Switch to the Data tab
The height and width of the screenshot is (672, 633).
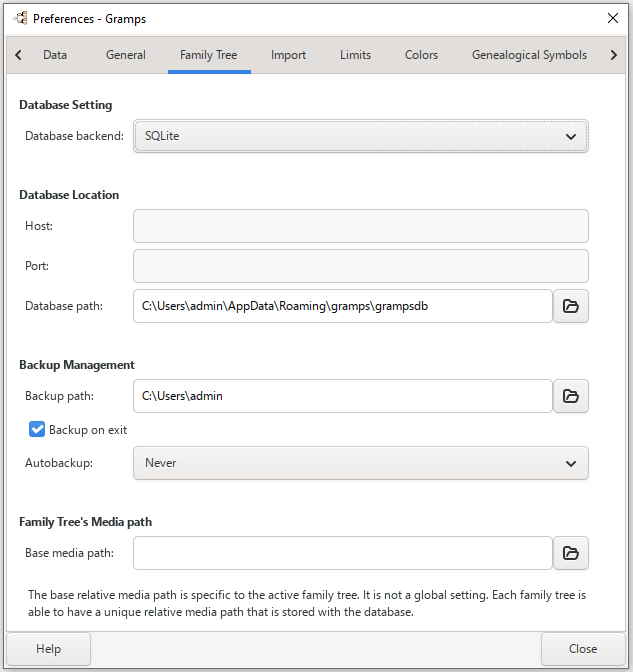55,55
